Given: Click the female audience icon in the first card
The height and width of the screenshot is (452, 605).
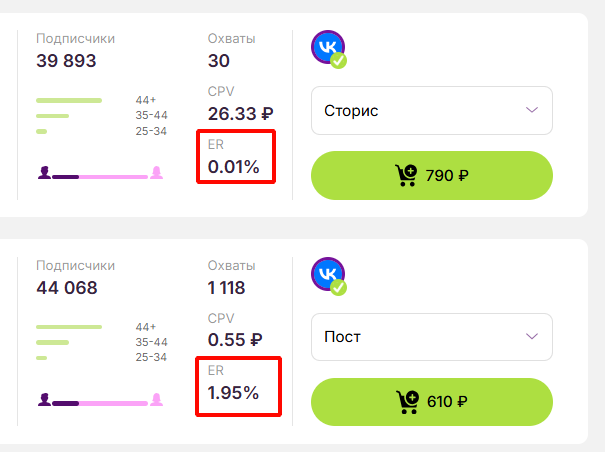Looking at the screenshot, I should (x=156, y=173).
